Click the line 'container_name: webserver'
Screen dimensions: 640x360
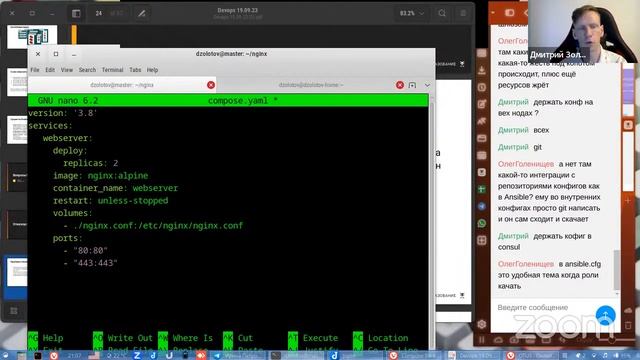[115, 188]
